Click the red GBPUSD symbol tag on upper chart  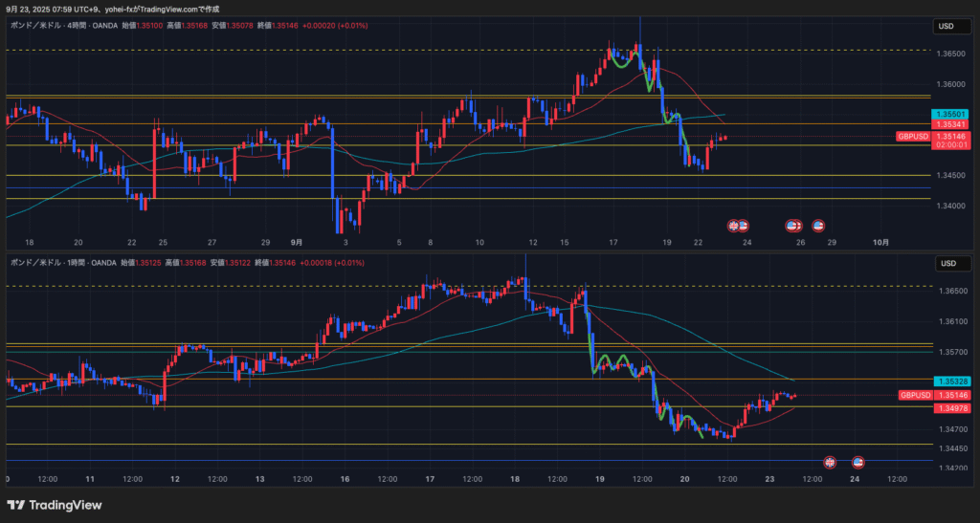click(x=913, y=137)
